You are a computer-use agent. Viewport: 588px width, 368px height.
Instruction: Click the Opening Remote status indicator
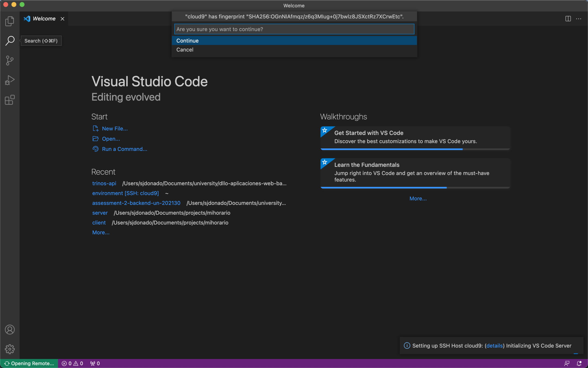click(29, 363)
